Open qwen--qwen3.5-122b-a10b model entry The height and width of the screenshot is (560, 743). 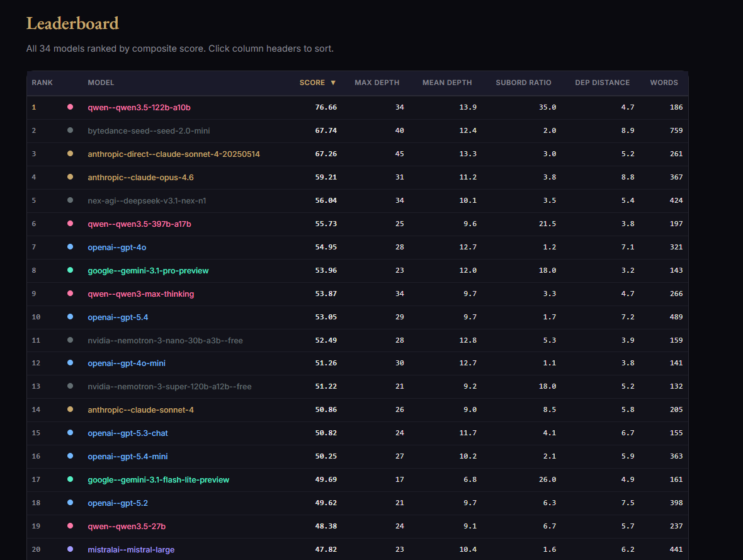click(x=139, y=108)
